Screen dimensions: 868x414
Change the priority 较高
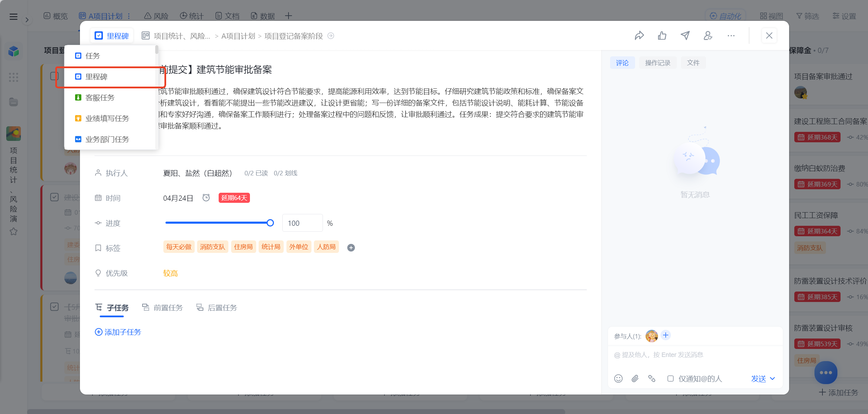pos(170,273)
